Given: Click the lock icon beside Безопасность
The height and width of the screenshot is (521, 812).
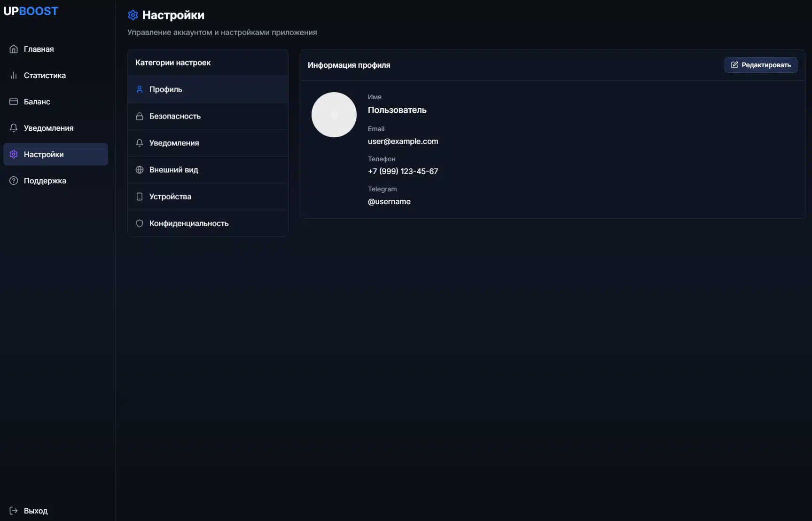Looking at the screenshot, I should (x=140, y=116).
